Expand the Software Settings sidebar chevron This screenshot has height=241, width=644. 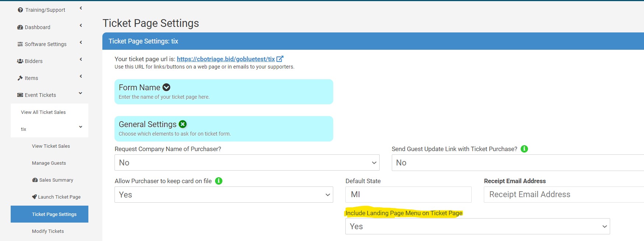(81, 43)
